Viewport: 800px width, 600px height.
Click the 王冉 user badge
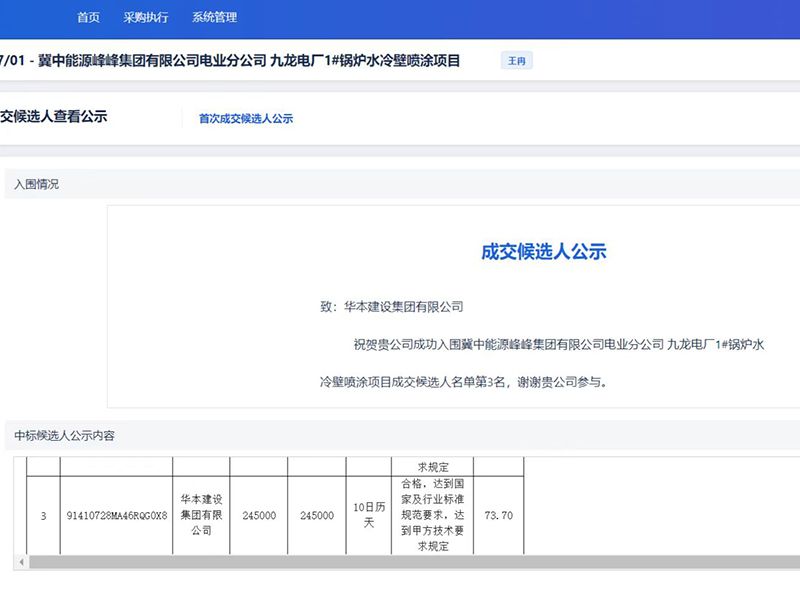click(x=517, y=60)
